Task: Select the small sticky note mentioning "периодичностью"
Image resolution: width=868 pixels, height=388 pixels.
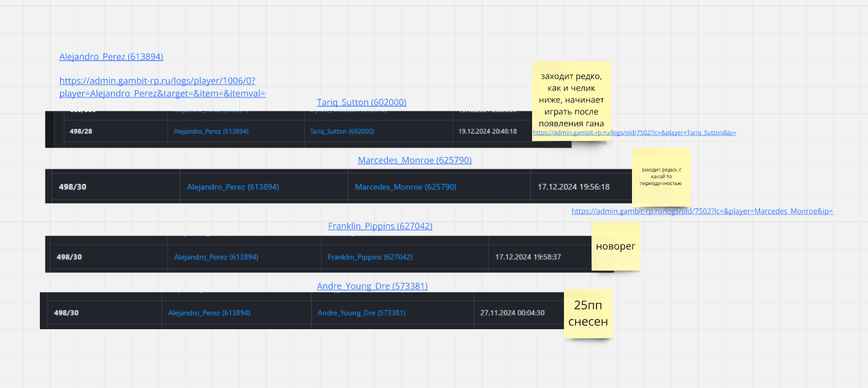Action: (x=661, y=177)
